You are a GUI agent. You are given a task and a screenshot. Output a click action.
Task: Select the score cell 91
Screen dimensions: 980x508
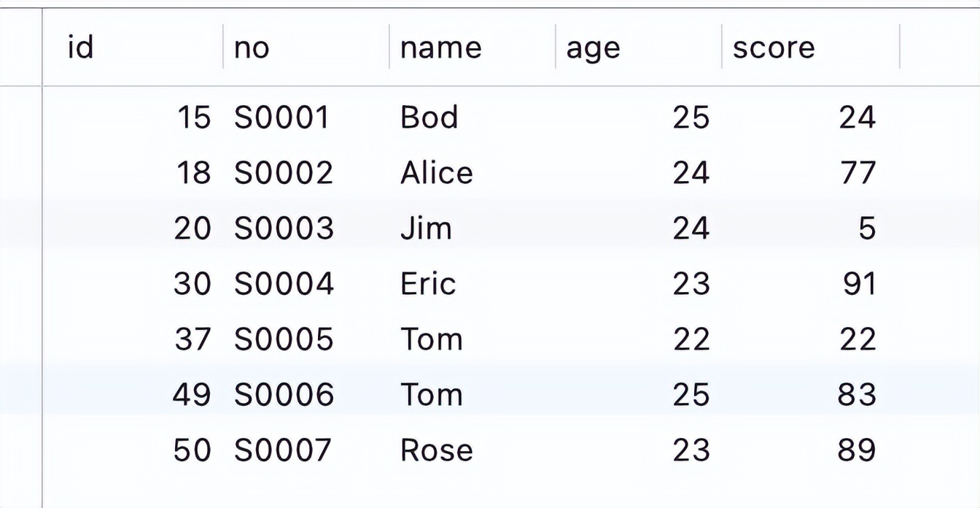[x=859, y=284]
